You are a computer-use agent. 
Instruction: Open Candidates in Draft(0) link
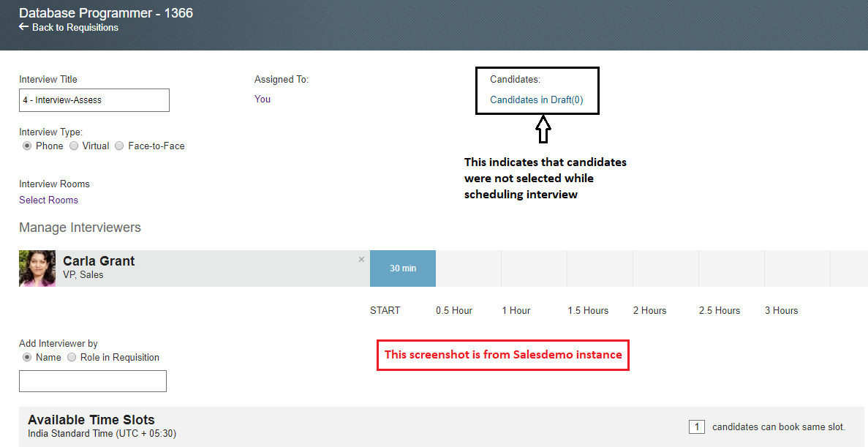click(537, 100)
